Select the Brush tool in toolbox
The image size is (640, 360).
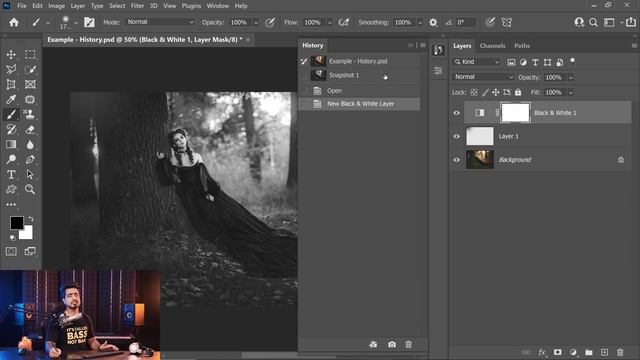coord(11,114)
